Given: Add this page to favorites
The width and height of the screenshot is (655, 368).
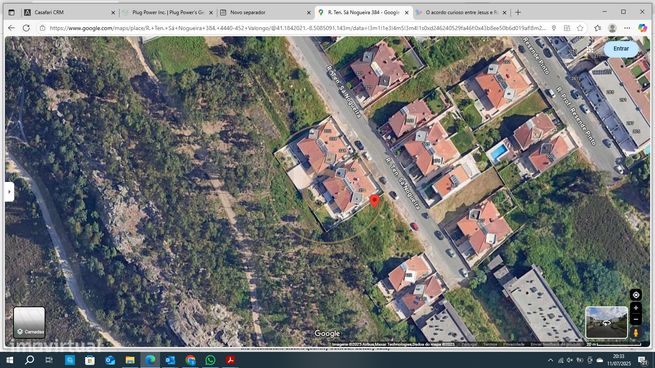Looking at the screenshot, I should [x=580, y=28].
